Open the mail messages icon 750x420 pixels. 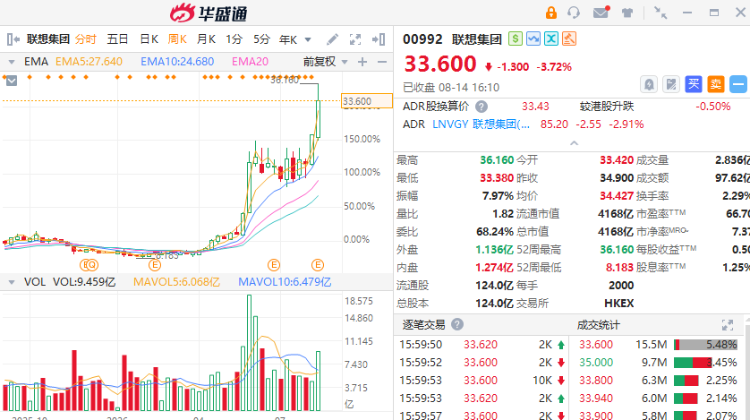coord(601,12)
